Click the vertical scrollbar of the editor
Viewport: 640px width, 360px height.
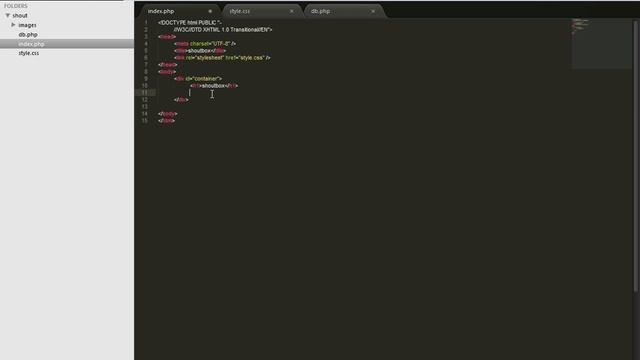(636, 155)
